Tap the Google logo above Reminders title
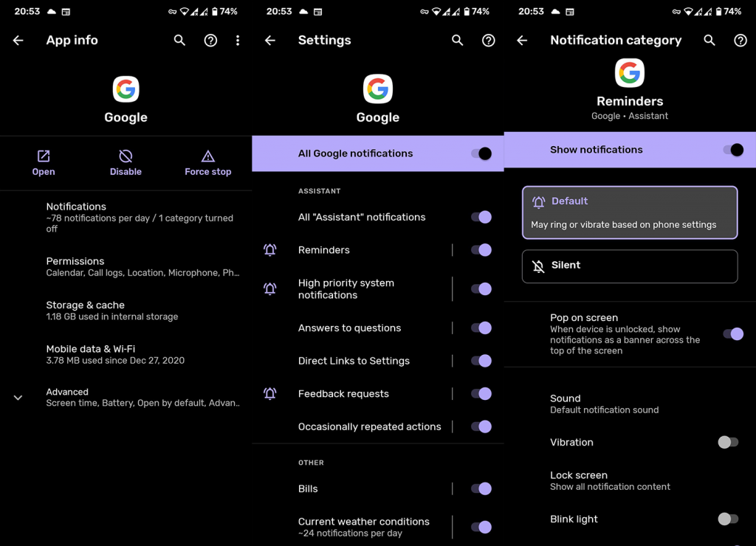 630,73
